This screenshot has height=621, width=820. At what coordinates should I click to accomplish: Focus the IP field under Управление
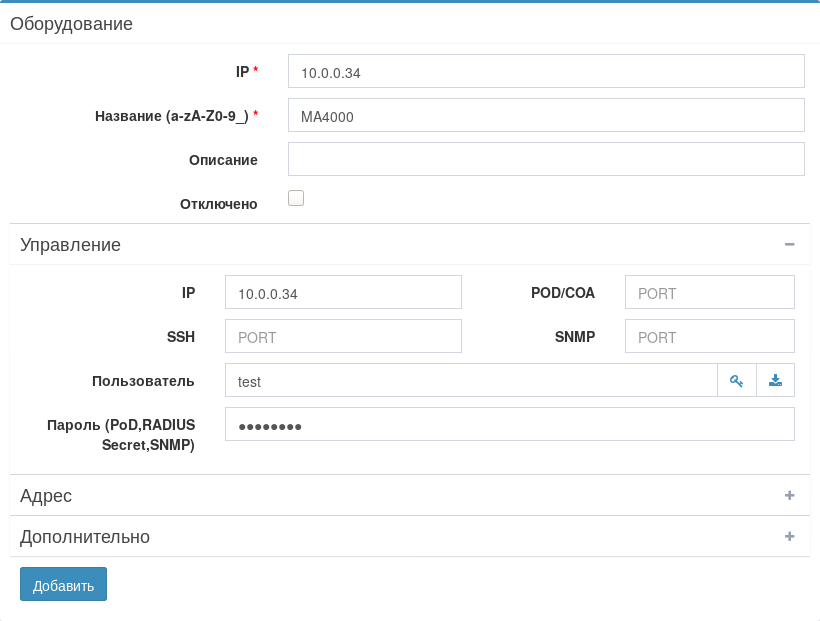tap(343, 293)
